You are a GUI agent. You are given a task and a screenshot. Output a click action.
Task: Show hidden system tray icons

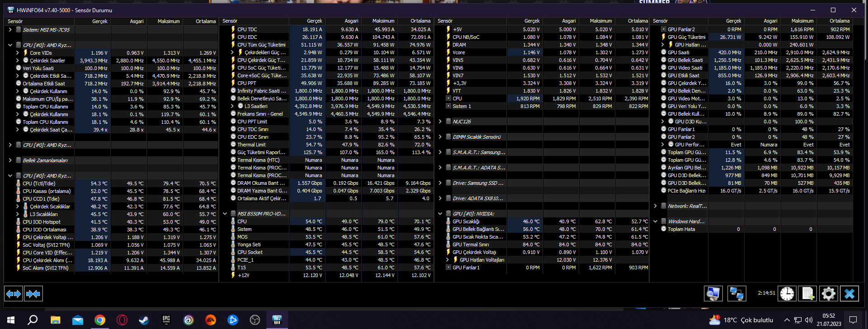[787, 320]
